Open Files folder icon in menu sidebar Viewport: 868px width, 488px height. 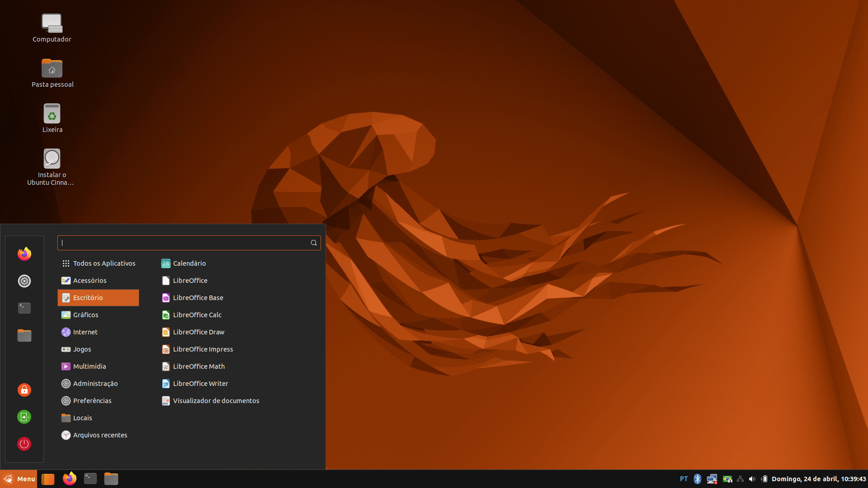pos(24,335)
